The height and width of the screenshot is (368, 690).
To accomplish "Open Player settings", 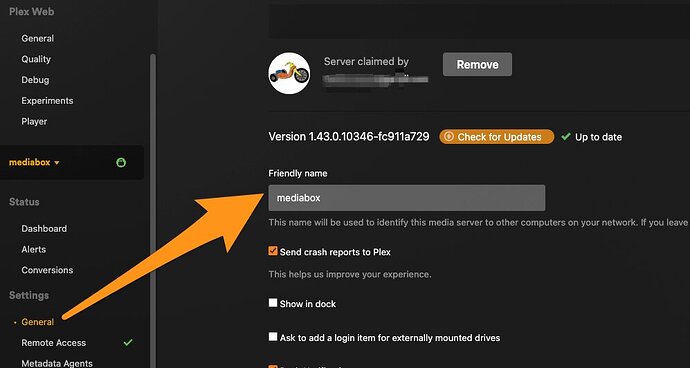I will (34, 121).
